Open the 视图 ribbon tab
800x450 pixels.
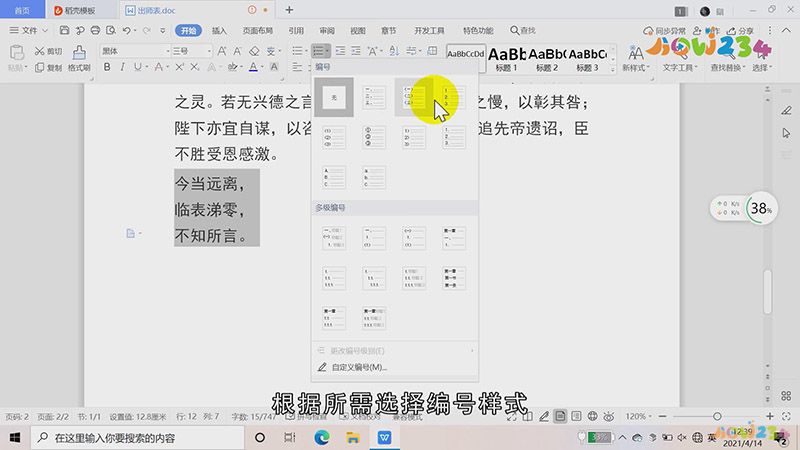pyautogui.click(x=358, y=31)
